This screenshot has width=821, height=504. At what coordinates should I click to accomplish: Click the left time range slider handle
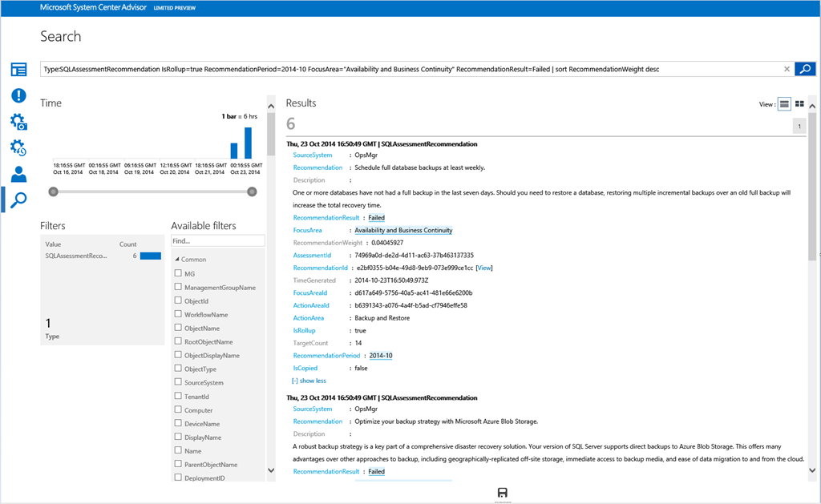(54, 192)
